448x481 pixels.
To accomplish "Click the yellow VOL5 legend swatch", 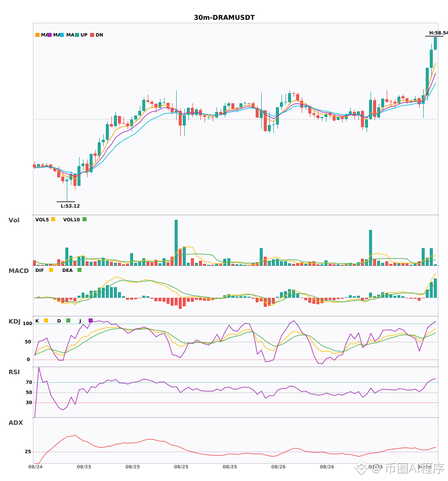I will [53, 219].
